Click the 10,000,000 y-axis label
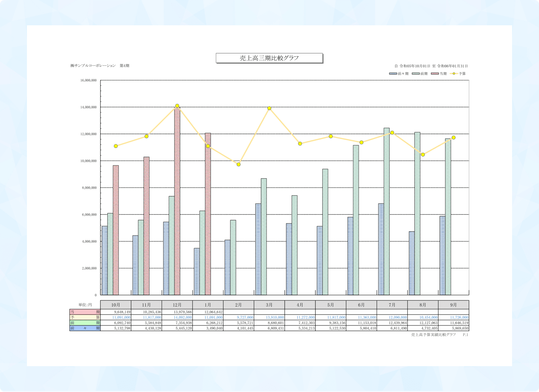Screen dimensions: 539x392 click(x=88, y=161)
